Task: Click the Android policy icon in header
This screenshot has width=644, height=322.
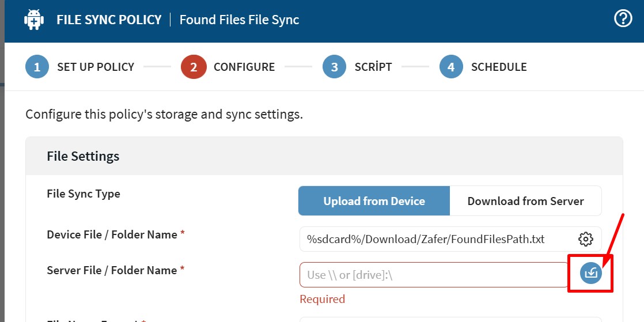Action: tap(34, 20)
